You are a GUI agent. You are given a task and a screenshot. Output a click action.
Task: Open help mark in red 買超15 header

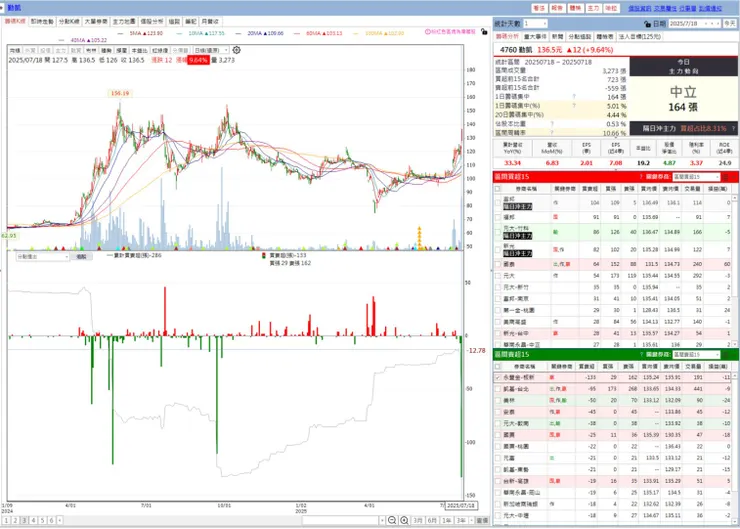(x=640, y=177)
